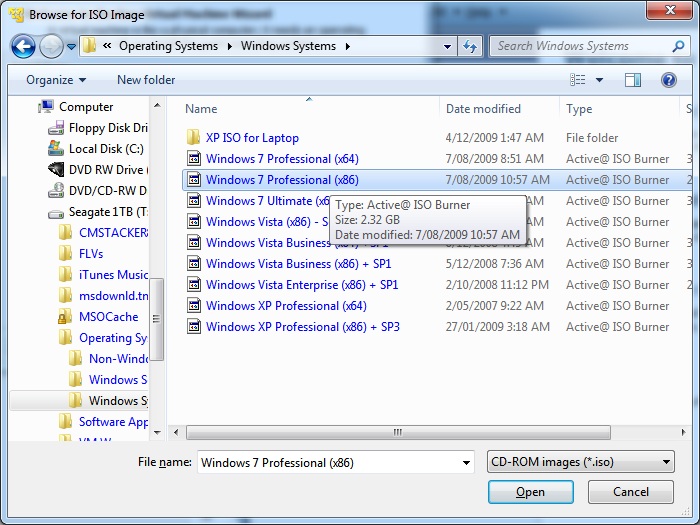Click the DVD RW Drive icon
The width and height of the screenshot is (700, 525).
click(x=56, y=170)
